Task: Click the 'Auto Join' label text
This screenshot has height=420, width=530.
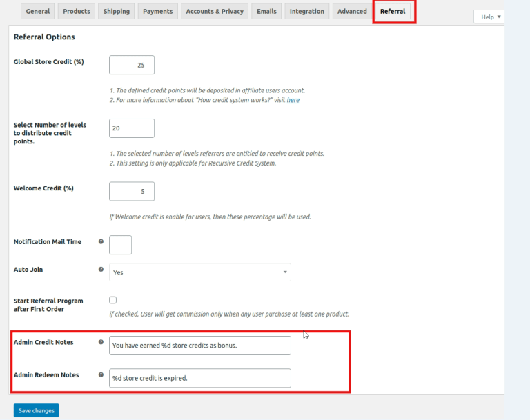Action: click(x=28, y=270)
